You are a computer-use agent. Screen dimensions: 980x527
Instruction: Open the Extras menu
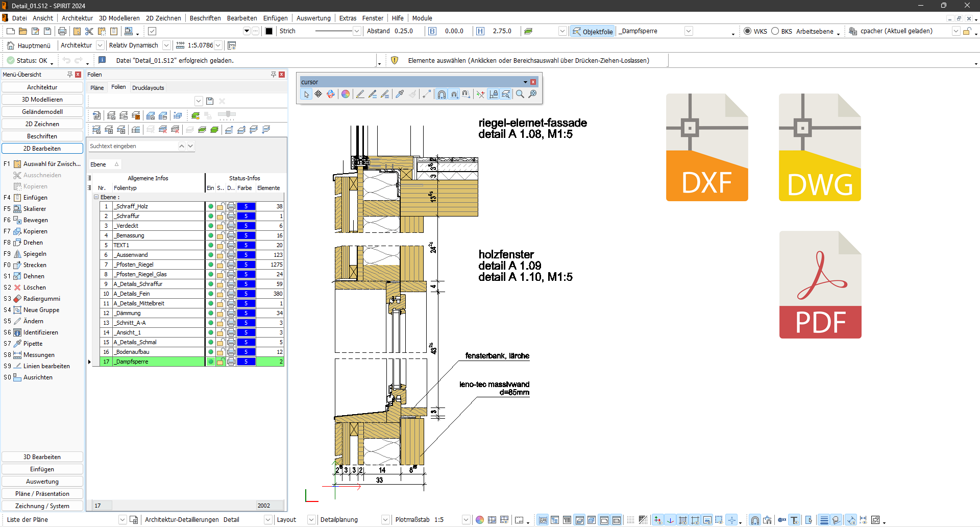pyautogui.click(x=348, y=18)
